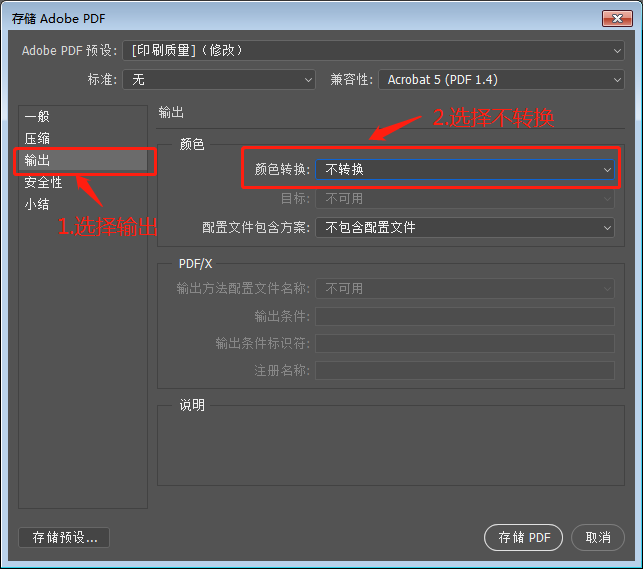The width and height of the screenshot is (643, 569).
Task: Select the 安全性 category in the sidebar
Action: (x=83, y=182)
